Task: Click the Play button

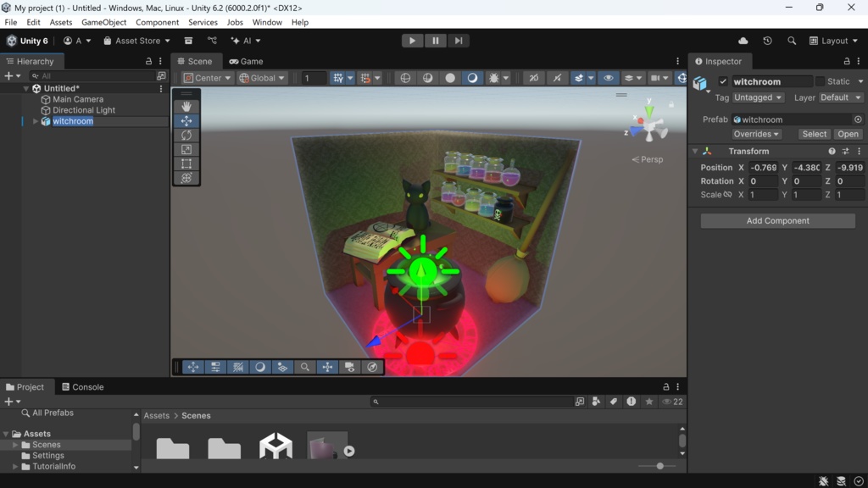Action: (x=413, y=41)
